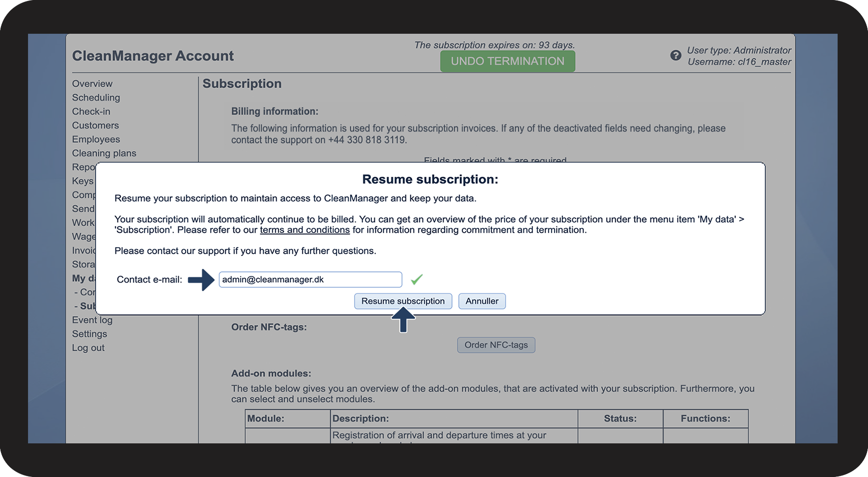The image size is (868, 477).
Task: Click the green Undo Termination button
Action: click(507, 61)
